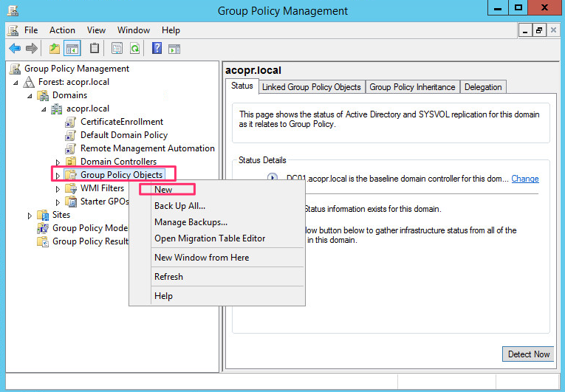Click the Forest: acopr.local triangle icon
565x392 pixels.
29,82
